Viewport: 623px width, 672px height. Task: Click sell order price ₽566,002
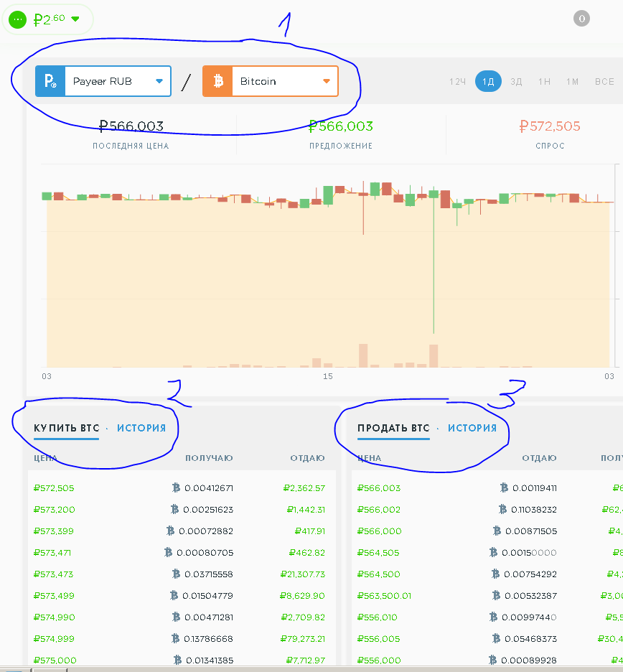pyautogui.click(x=379, y=510)
